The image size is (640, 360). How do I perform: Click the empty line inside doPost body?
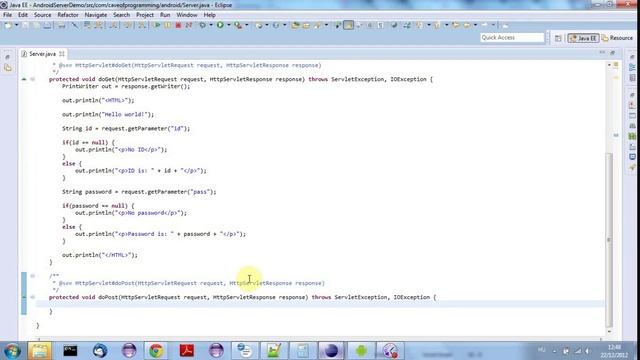[320, 304]
